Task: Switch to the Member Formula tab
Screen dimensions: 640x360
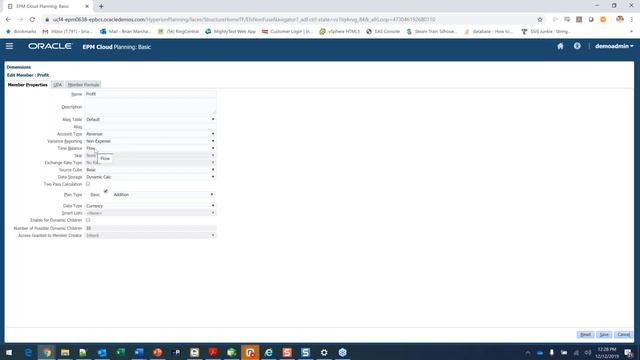Action: [x=83, y=85]
